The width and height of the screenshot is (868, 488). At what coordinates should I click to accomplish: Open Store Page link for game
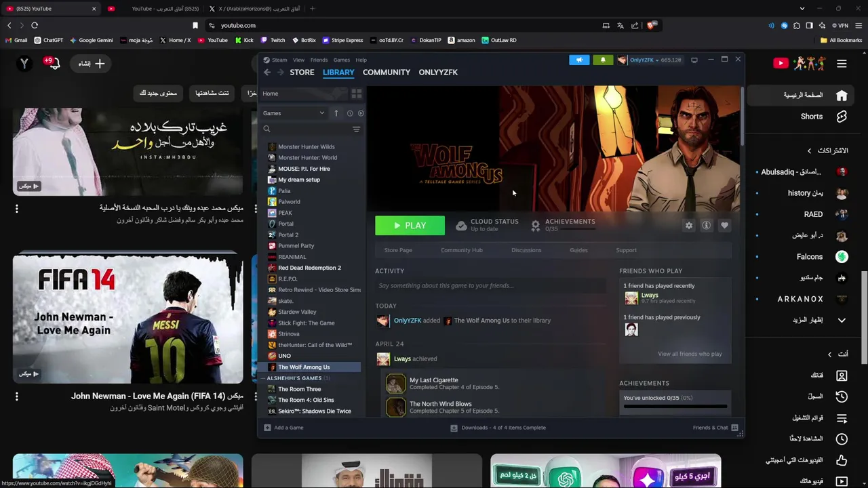398,250
